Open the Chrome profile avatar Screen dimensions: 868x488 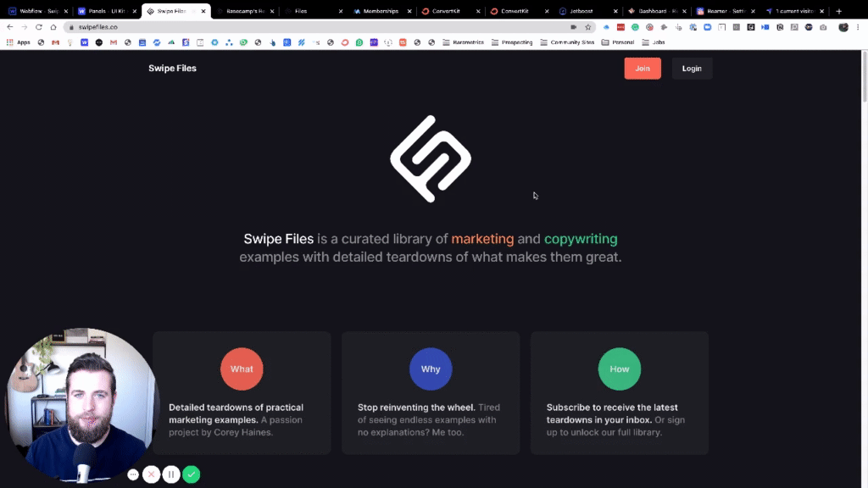click(843, 26)
